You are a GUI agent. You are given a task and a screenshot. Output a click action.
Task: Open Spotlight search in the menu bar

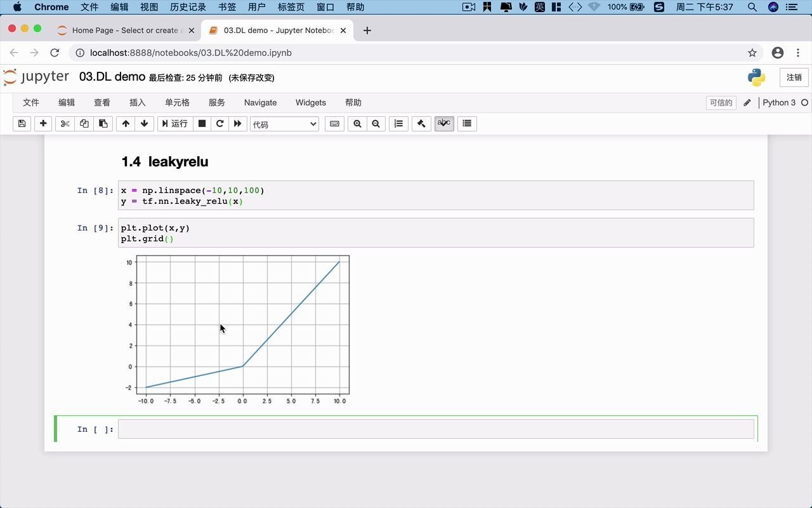pyautogui.click(x=752, y=7)
